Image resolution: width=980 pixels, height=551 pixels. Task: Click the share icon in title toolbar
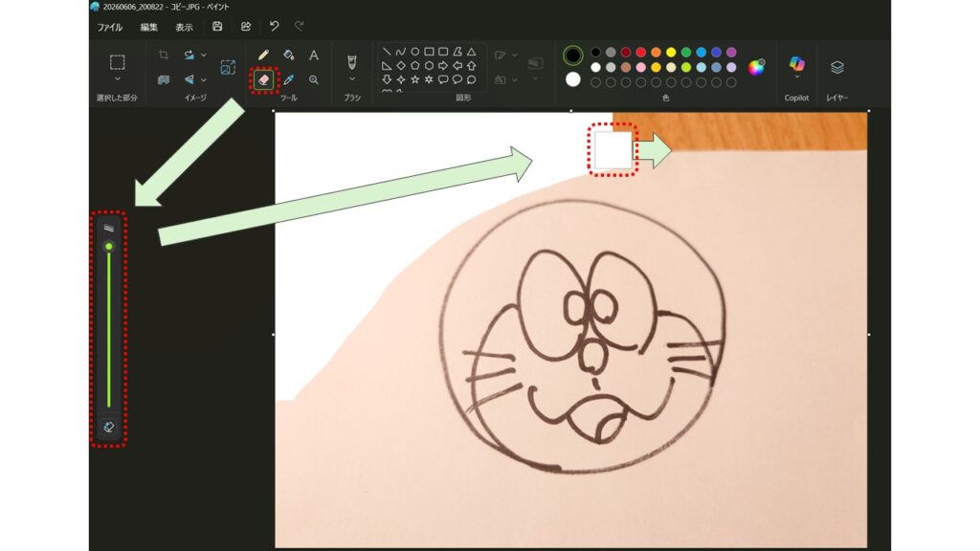click(x=246, y=26)
